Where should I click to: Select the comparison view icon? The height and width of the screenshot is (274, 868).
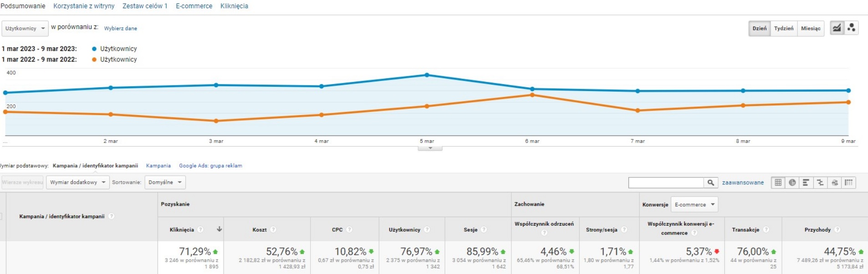(820, 183)
